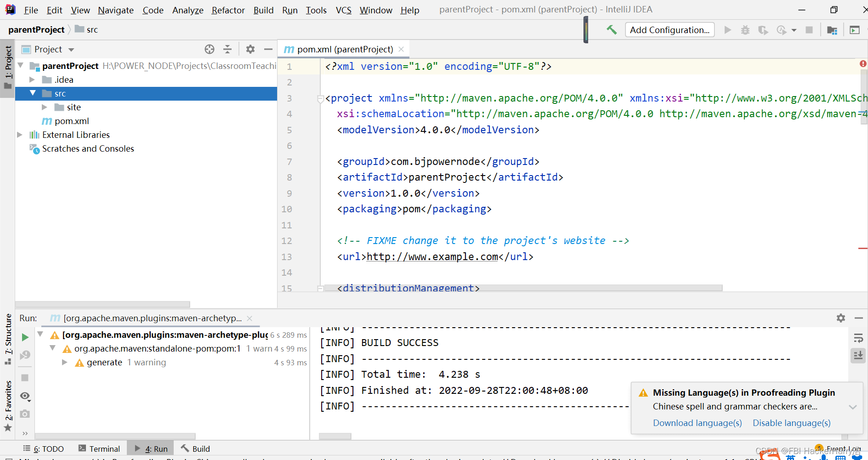Open the Build tool window tab
The image size is (868, 460).
pos(196,449)
